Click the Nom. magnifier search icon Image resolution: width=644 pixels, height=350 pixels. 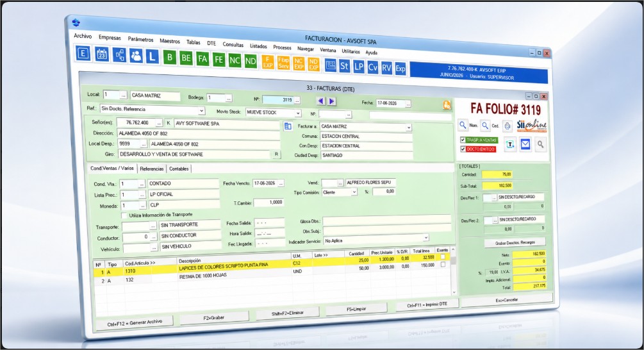tap(463, 124)
